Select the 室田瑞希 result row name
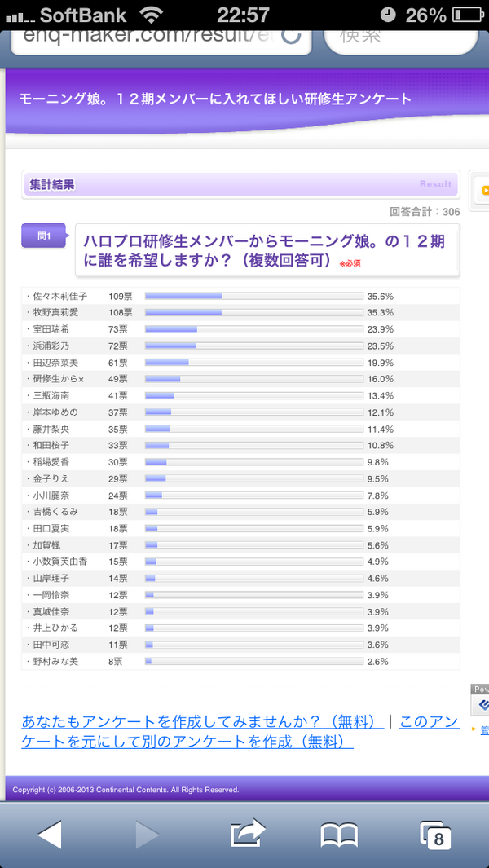 [x=57, y=329]
